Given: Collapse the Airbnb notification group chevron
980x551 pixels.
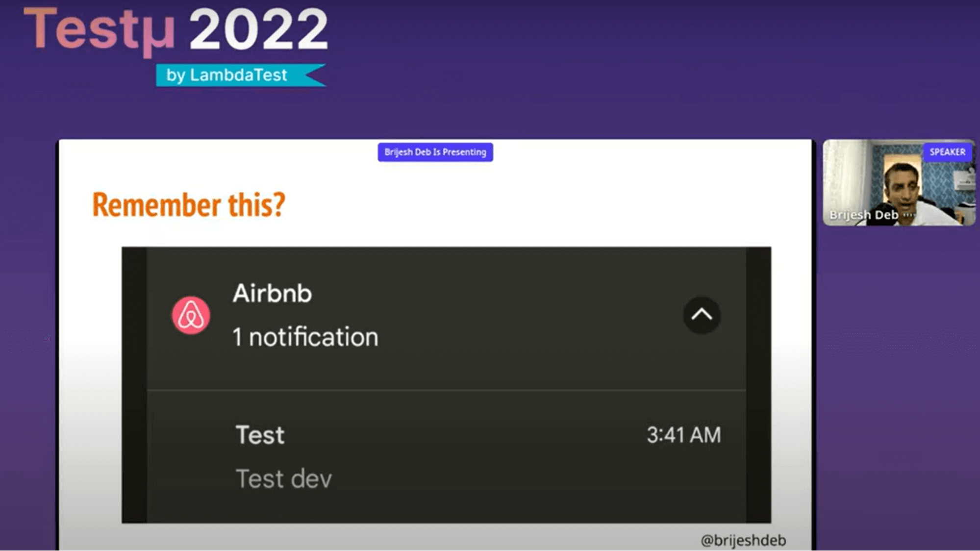Looking at the screenshot, I should pyautogui.click(x=702, y=315).
